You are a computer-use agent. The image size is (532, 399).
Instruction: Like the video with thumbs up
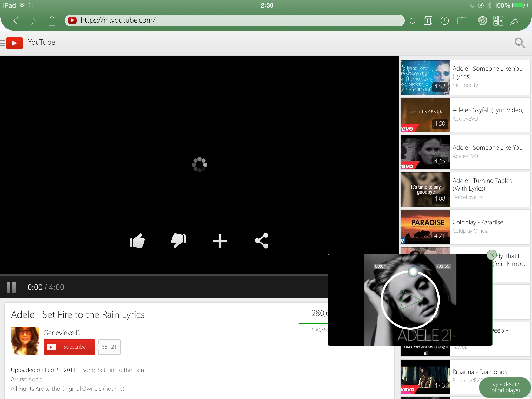(x=137, y=241)
